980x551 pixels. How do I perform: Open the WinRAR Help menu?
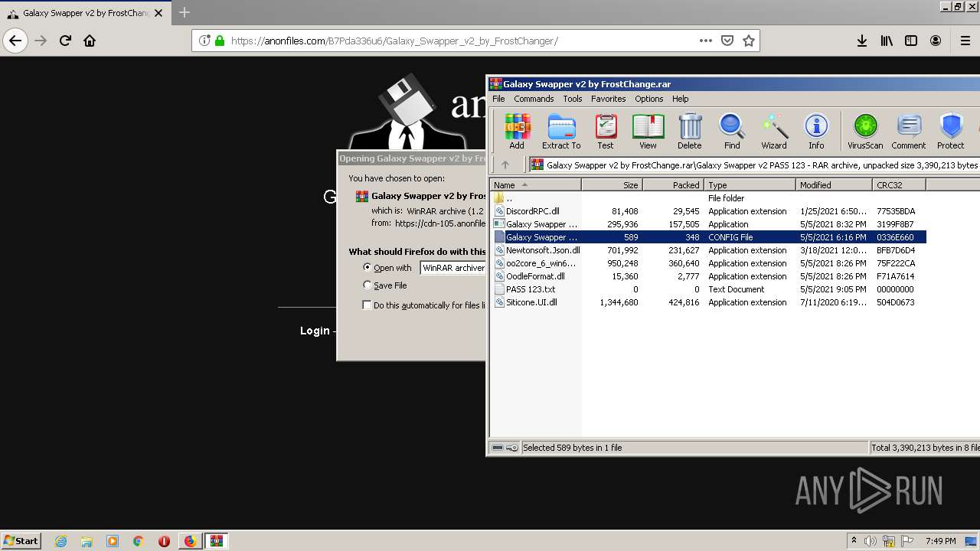click(681, 99)
